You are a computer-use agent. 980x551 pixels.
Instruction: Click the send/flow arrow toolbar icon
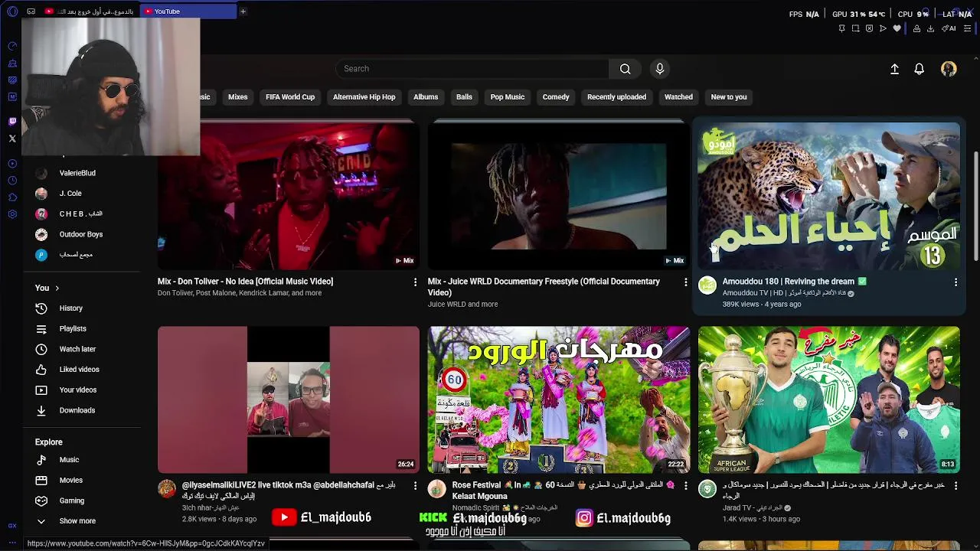(883, 28)
